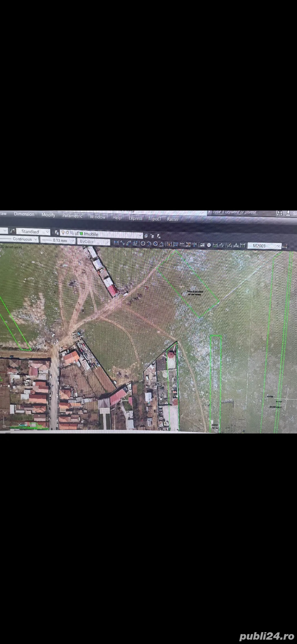Activate the Radius dimension tool
Image resolution: width=297 pixels, height=644 pixels.
(143, 244)
